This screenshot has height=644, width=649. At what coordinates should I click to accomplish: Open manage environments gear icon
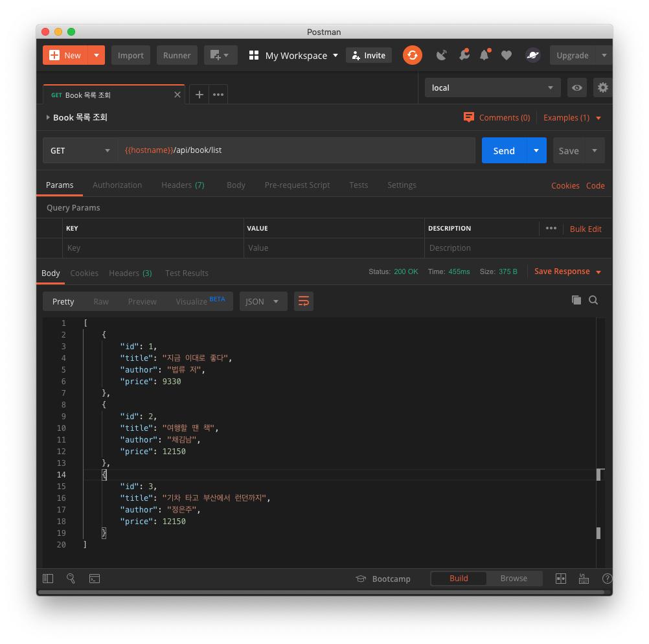click(603, 87)
